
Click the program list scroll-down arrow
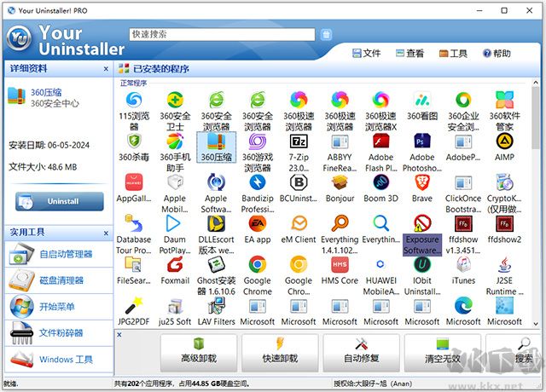(x=536, y=324)
